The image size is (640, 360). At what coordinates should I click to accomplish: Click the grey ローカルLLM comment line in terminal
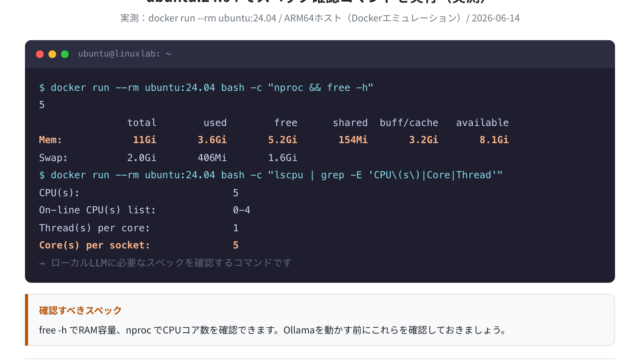point(165,263)
